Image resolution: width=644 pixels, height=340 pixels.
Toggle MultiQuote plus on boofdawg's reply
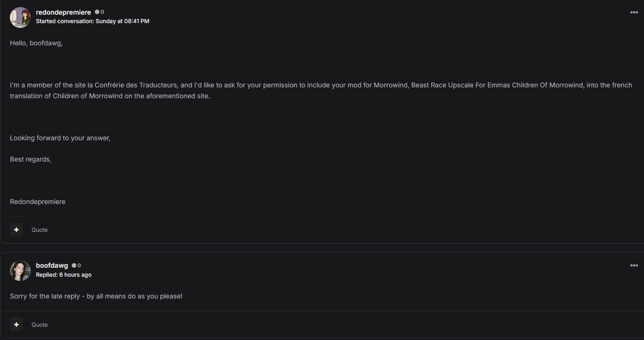(17, 325)
